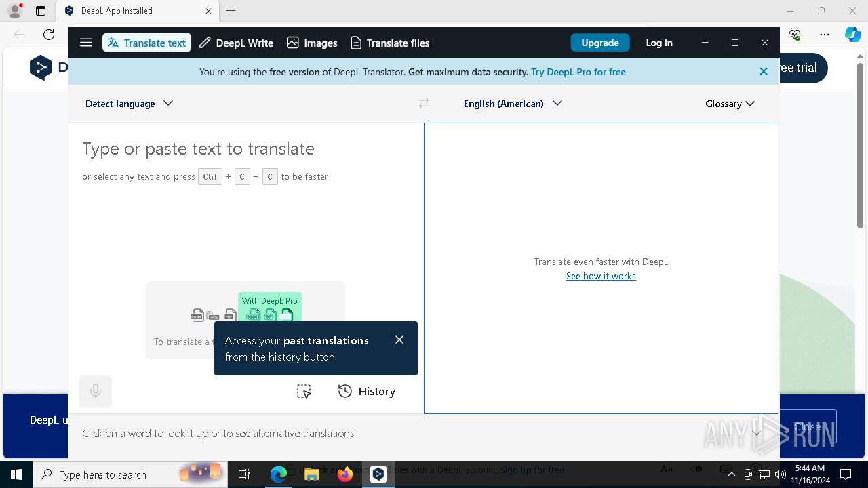Open Microsoft Edge from taskbar
The image size is (868, 488).
(x=279, y=474)
